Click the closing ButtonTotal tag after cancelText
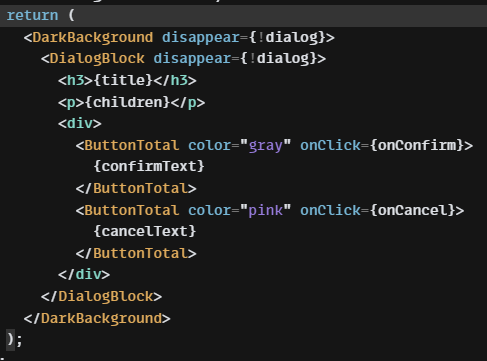Image resolution: width=487 pixels, height=361 pixels. click(136, 253)
